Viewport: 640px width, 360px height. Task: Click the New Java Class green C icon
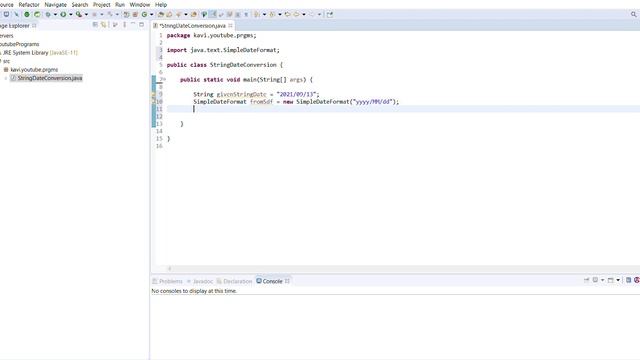pos(144,14)
